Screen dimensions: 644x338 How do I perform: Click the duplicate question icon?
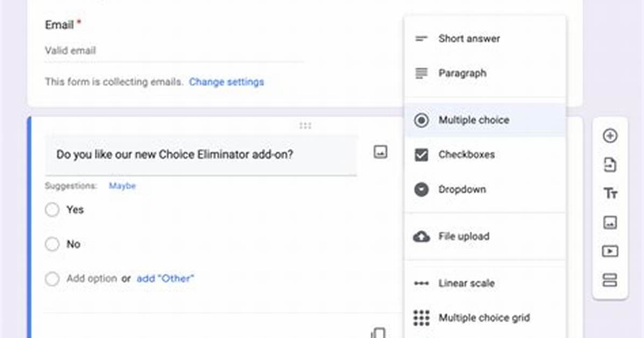[378, 333]
